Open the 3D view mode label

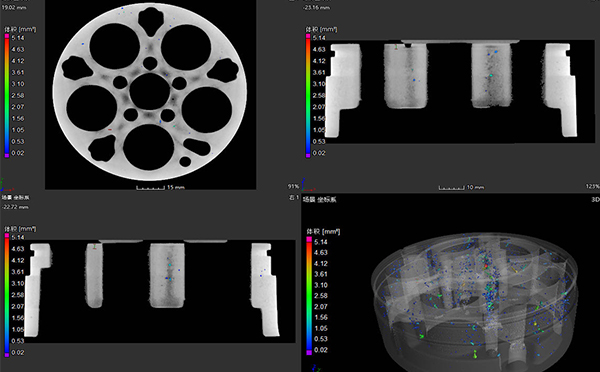point(595,199)
